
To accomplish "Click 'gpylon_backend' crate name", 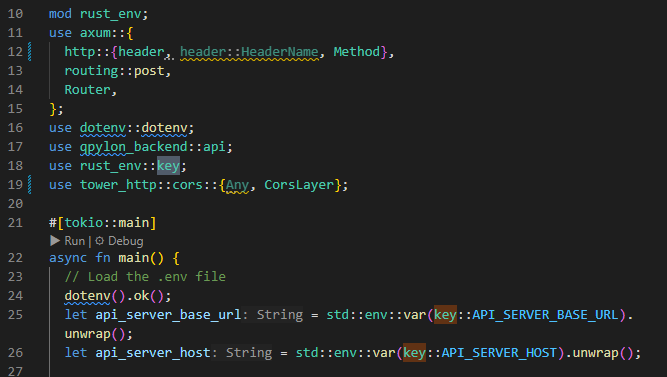I will [x=134, y=147].
